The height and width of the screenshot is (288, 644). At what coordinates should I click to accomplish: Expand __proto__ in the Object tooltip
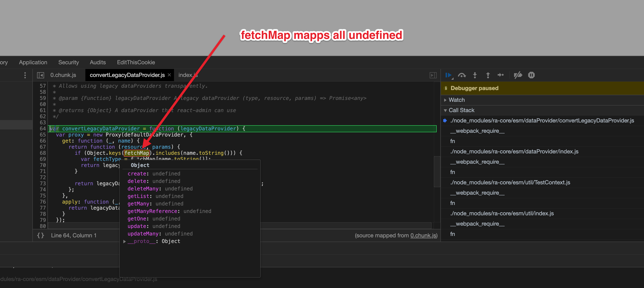coord(124,241)
